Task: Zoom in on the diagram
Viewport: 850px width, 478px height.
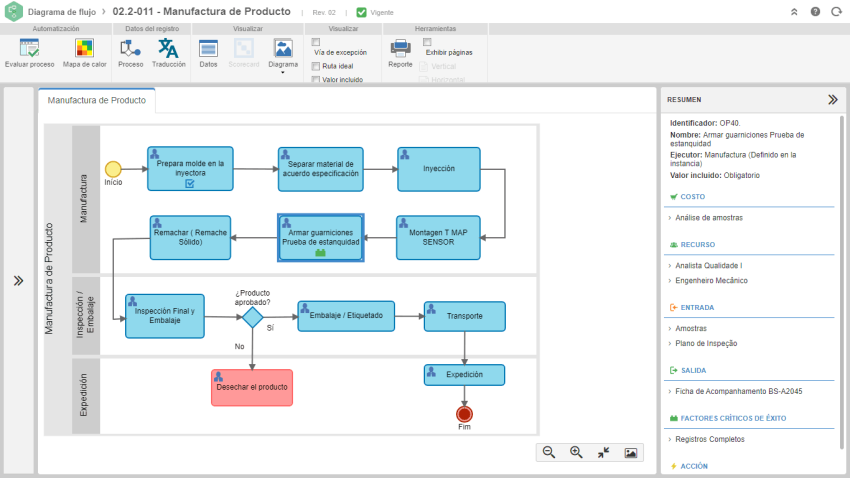Action: pos(576,453)
